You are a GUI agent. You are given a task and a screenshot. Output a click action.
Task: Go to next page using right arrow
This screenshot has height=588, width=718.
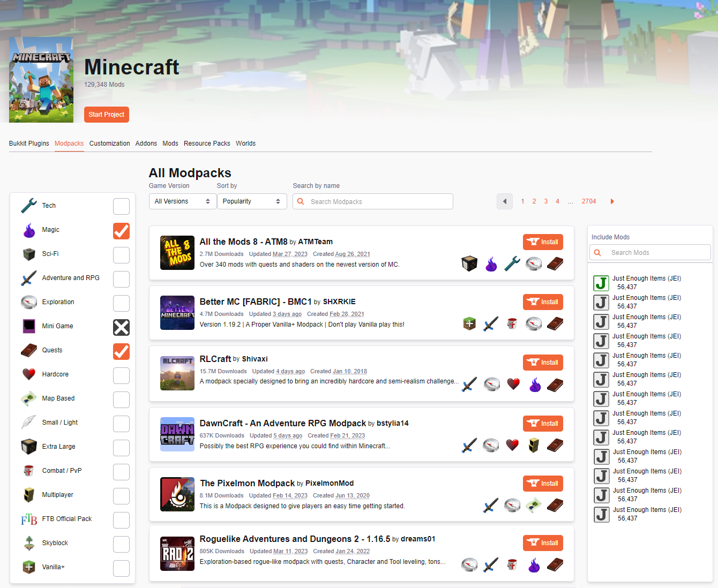tap(612, 201)
